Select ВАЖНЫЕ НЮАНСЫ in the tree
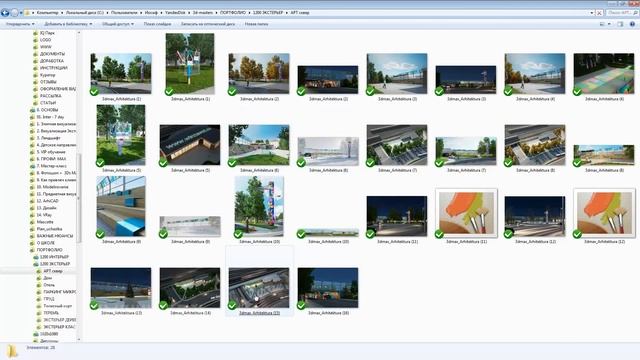 click(x=54, y=236)
